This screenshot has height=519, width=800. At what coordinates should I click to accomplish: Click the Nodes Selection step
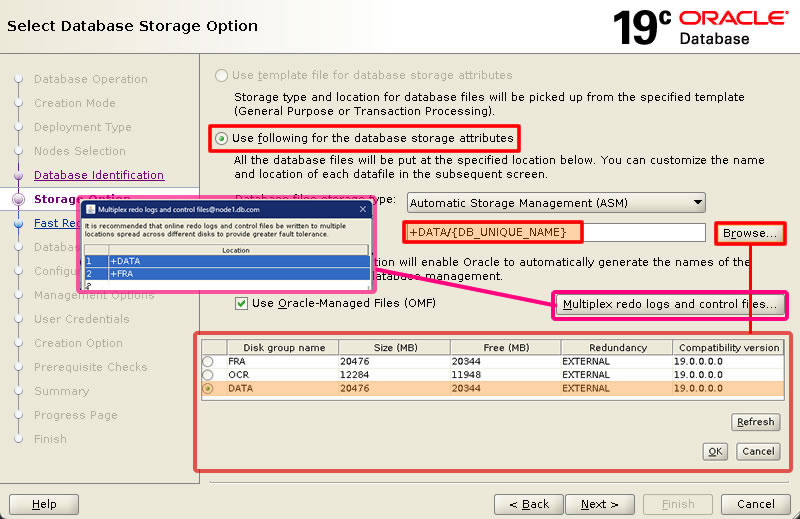pos(80,151)
